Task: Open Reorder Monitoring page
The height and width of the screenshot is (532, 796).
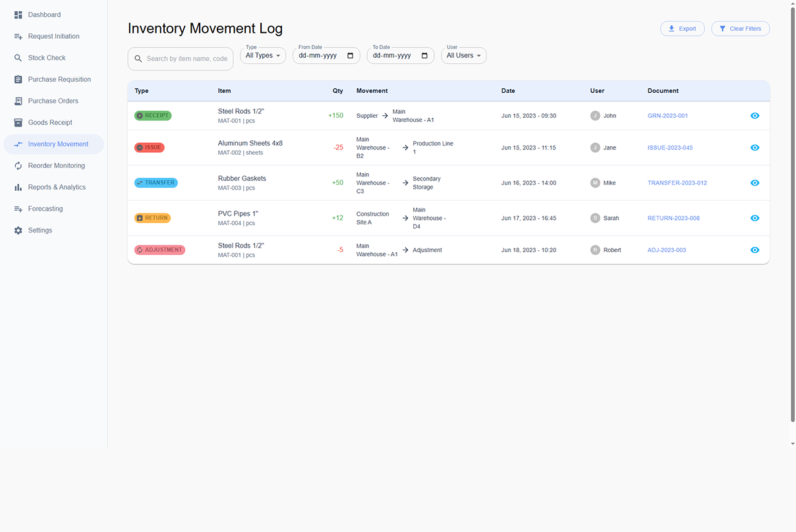Action: pos(53,166)
